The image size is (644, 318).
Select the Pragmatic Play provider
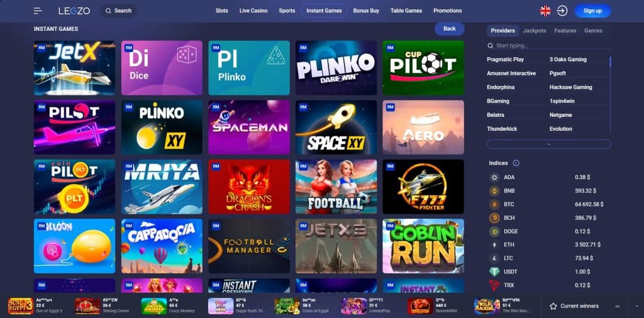[505, 60]
